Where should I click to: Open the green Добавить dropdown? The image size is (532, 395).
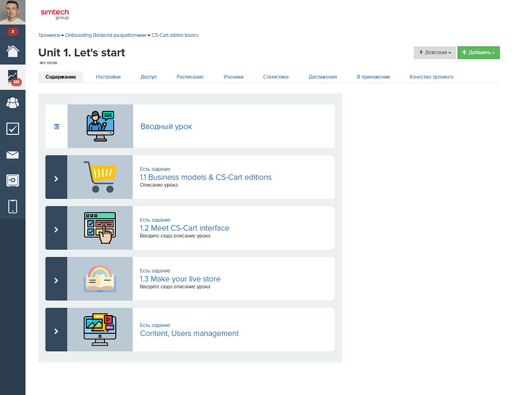click(x=478, y=52)
